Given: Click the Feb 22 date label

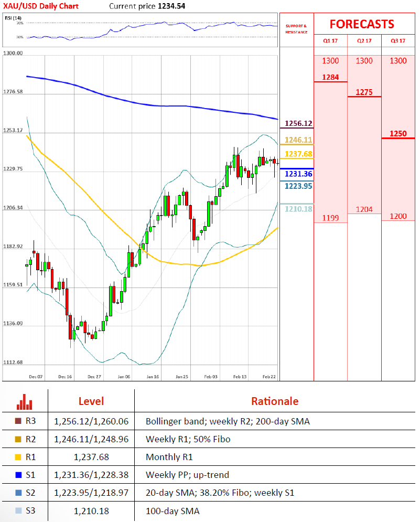Looking at the screenshot, I should 269,377.
